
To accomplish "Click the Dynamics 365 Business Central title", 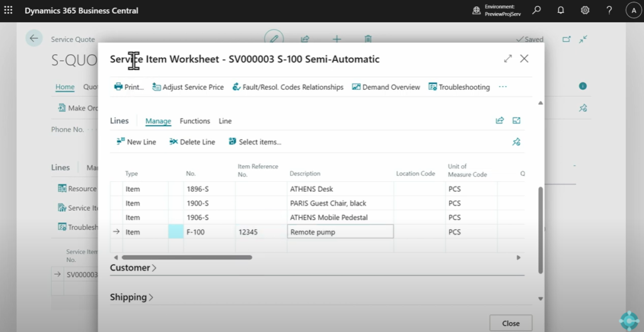I will point(81,11).
